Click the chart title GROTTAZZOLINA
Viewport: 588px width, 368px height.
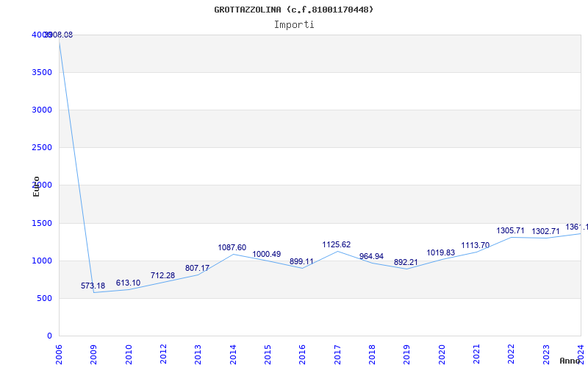coord(294,10)
